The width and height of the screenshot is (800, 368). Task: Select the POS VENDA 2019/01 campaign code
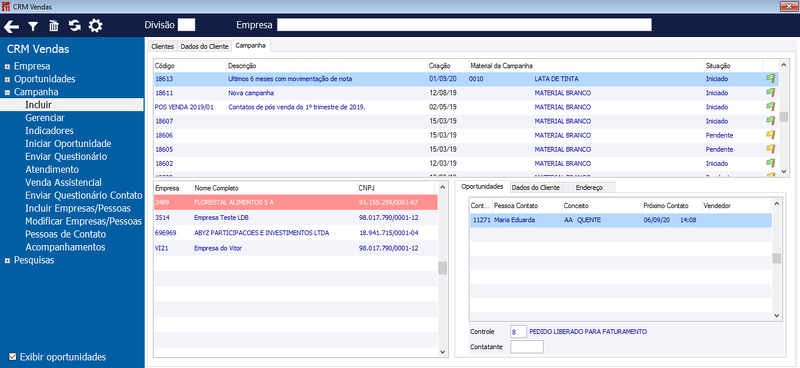[184, 107]
